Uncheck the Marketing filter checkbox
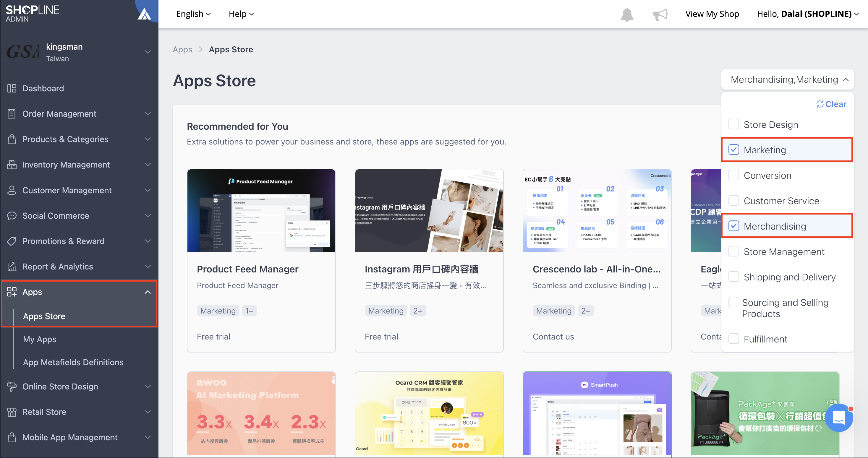The image size is (868, 458). 733,150
